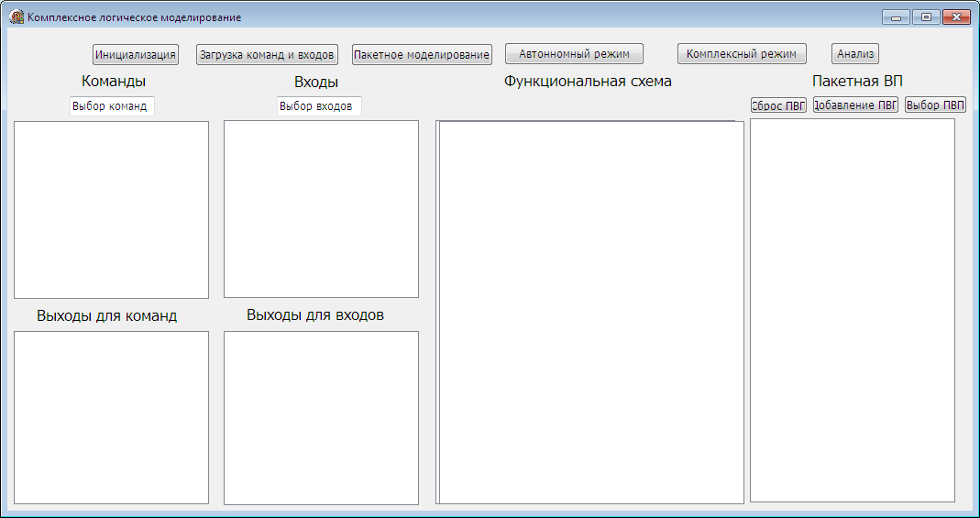The image size is (980, 518).
Task: Maximize the application window
Action: click(x=926, y=17)
